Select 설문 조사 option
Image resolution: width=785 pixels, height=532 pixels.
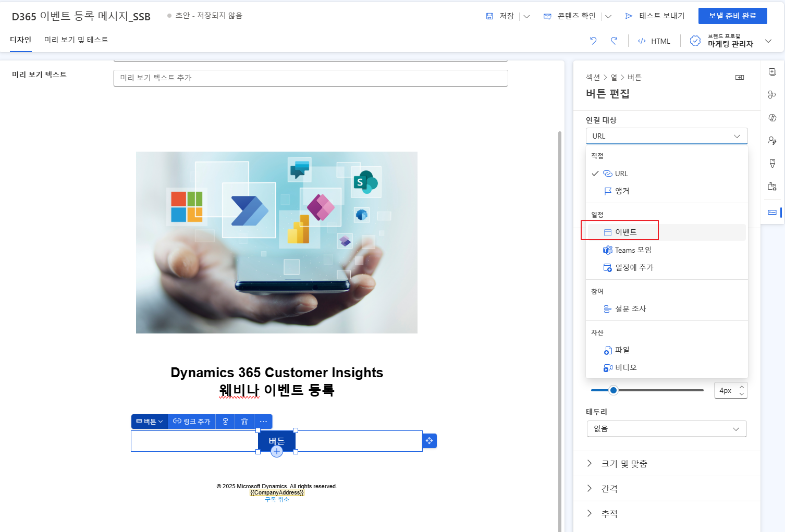click(x=667, y=309)
